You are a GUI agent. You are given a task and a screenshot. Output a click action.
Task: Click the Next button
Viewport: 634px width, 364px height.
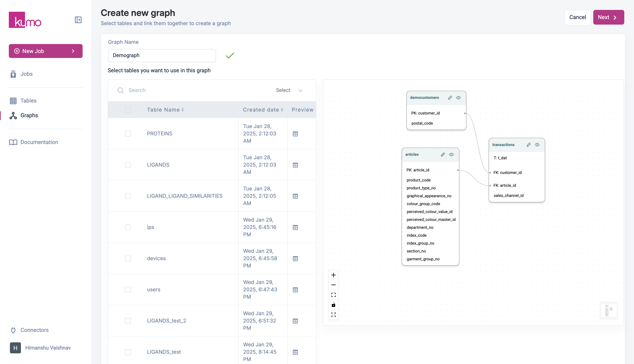pyautogui.click(x=608, y=17)
